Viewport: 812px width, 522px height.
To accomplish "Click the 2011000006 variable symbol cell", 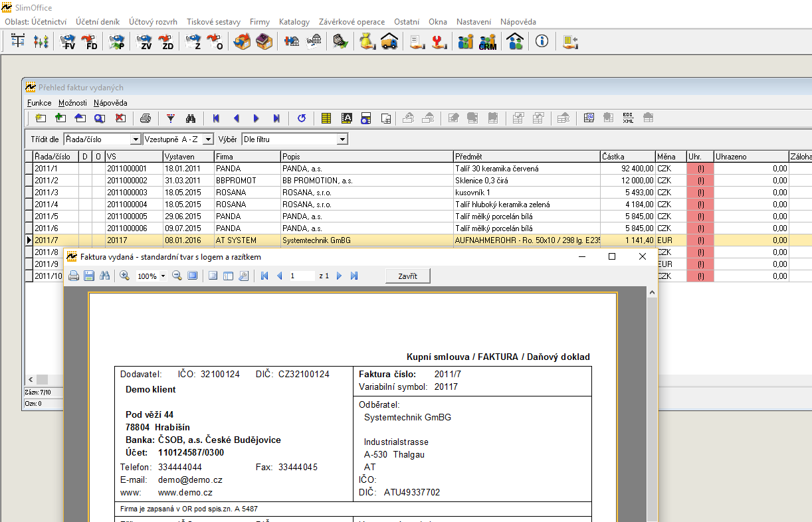I will 134,228.
